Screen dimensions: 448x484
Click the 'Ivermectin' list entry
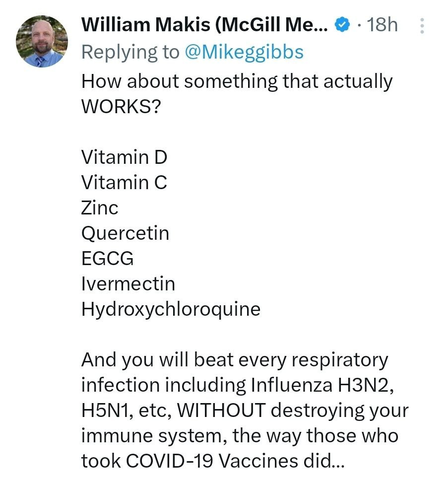coord(128,284)
